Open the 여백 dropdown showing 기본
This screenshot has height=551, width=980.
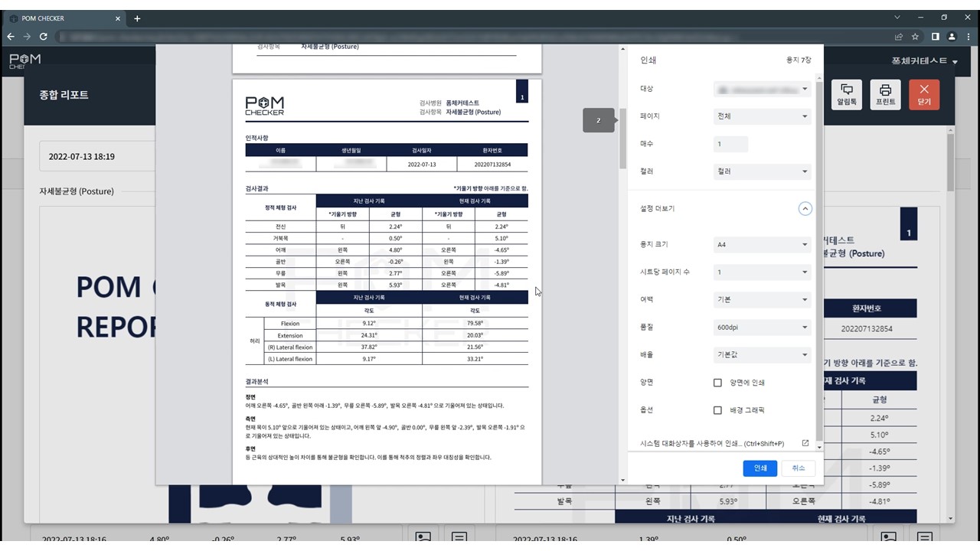point(762,300)
